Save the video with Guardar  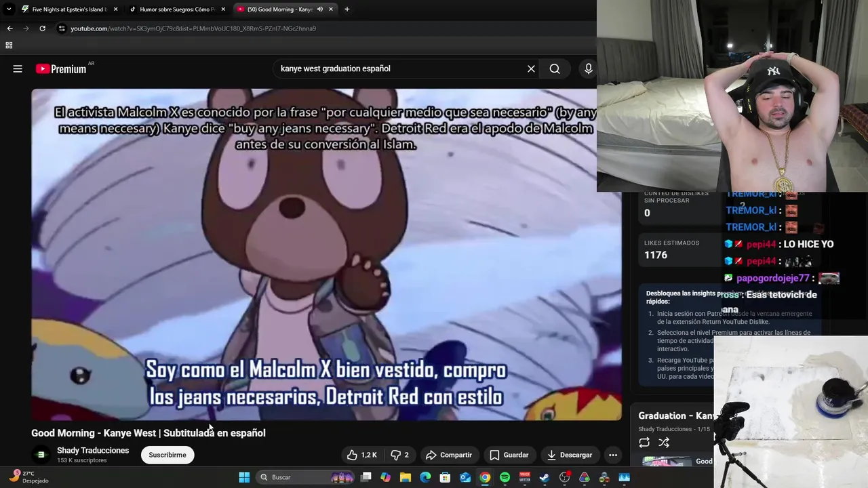(x=509, y=455)
